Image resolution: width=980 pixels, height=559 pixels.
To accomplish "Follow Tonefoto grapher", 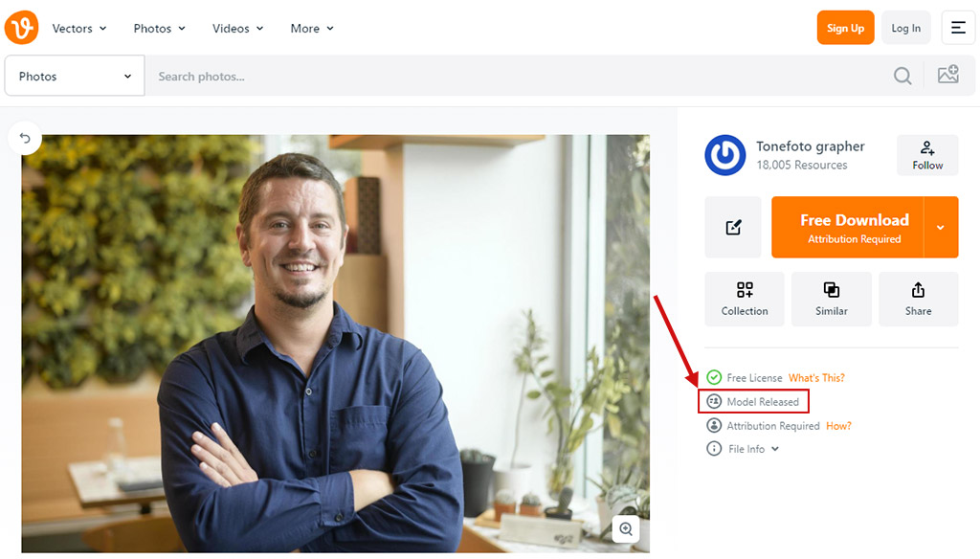I will (x=926, y=154).
